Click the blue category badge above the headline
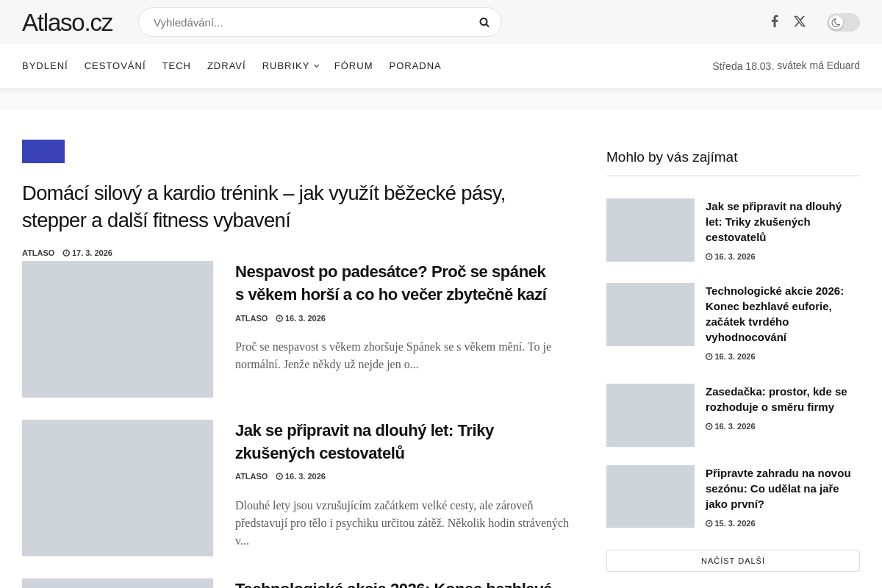Screen dimensions: 882x588 pyautogui.click(x=43, y=151)
